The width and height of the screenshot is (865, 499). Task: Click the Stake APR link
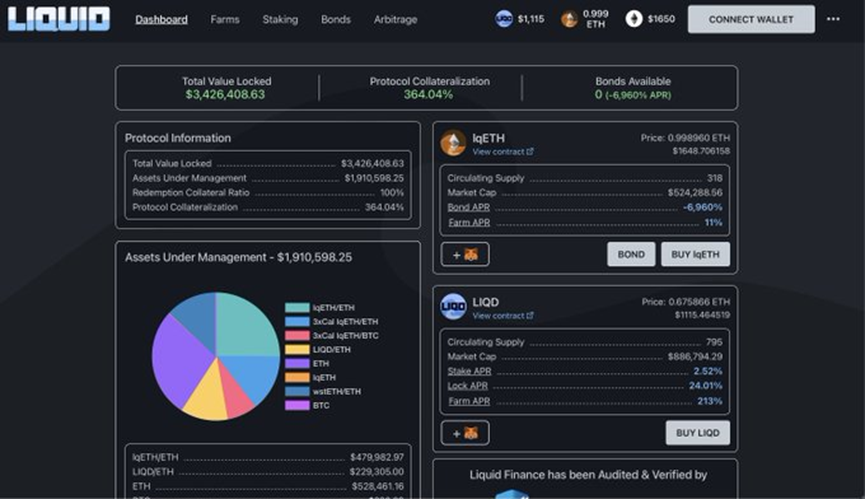469,371
